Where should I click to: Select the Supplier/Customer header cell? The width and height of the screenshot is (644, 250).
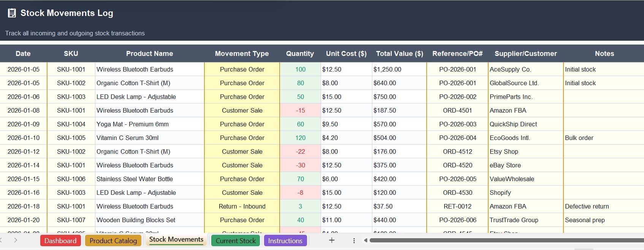[x=526, y=54]
